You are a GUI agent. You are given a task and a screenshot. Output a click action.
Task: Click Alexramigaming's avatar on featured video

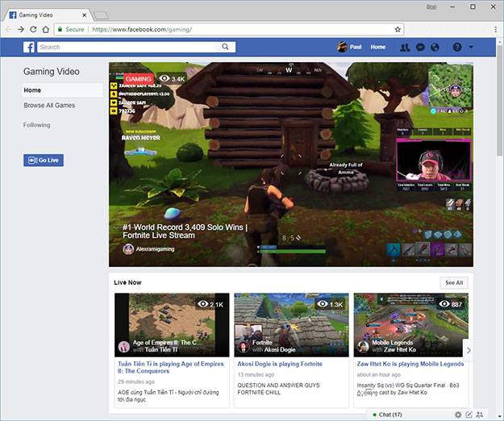coord(128,249)
